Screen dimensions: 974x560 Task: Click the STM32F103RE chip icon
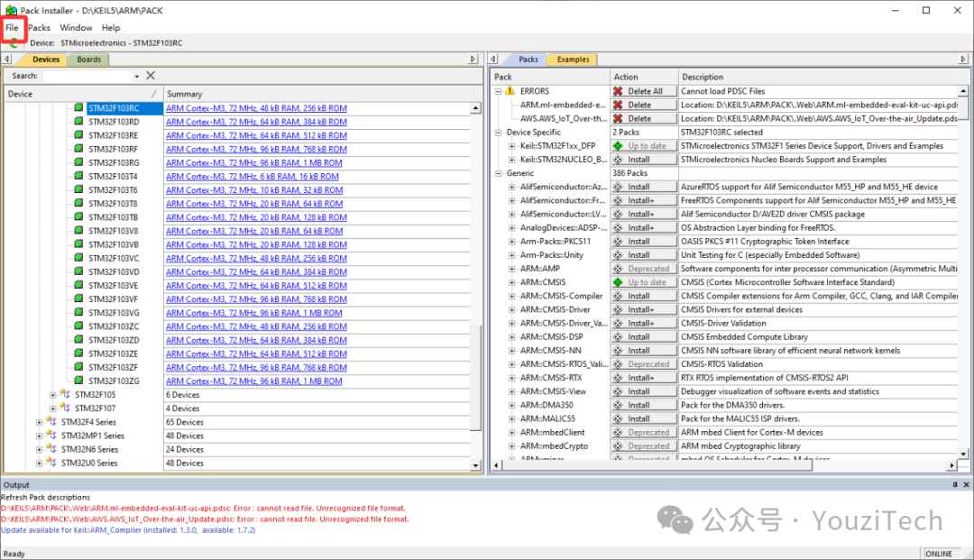tap(78, 135)
